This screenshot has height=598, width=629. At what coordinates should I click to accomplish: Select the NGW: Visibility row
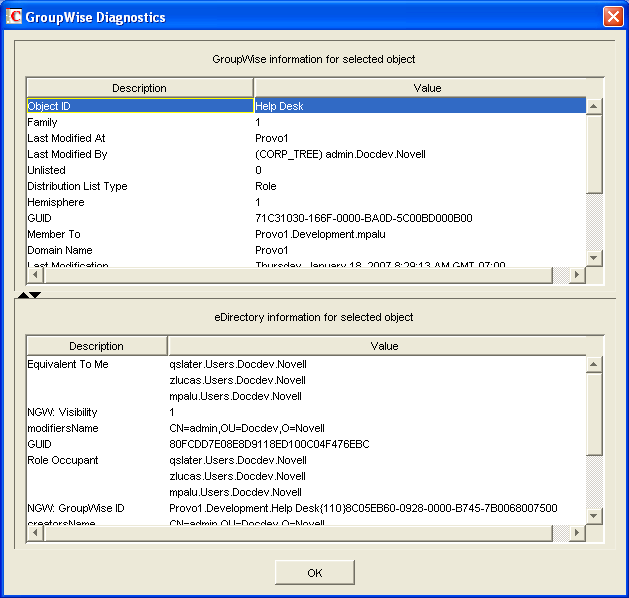click(x=306, y=412)
